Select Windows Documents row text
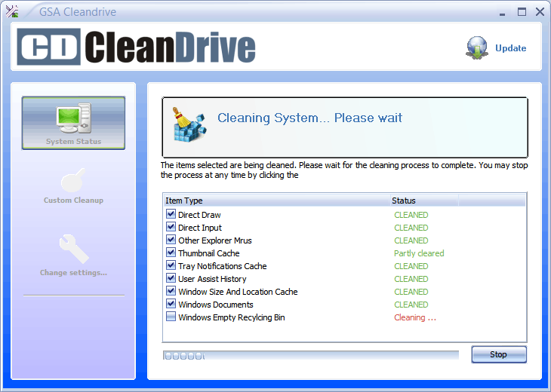 coord(216,305)
